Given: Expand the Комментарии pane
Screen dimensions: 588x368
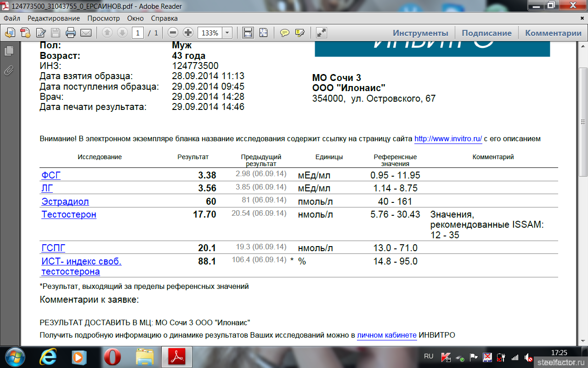Looking at the screenshot, I should 553,33.
